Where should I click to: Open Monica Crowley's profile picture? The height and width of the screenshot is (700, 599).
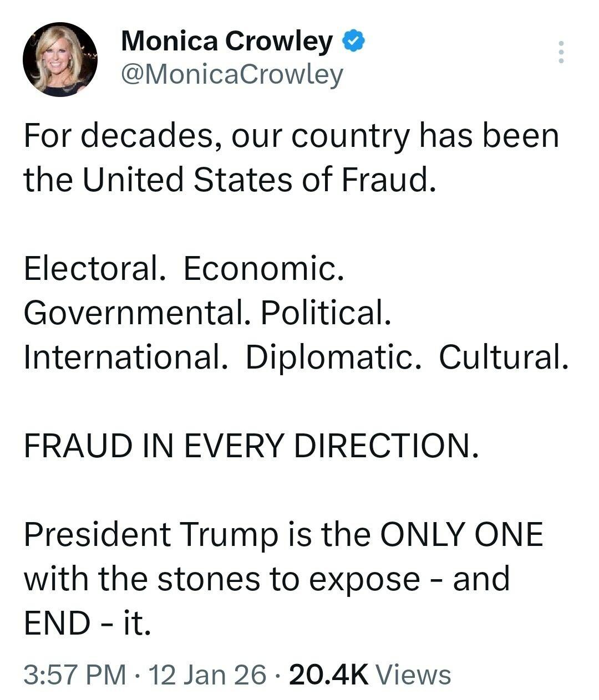(x=60, y=60)
